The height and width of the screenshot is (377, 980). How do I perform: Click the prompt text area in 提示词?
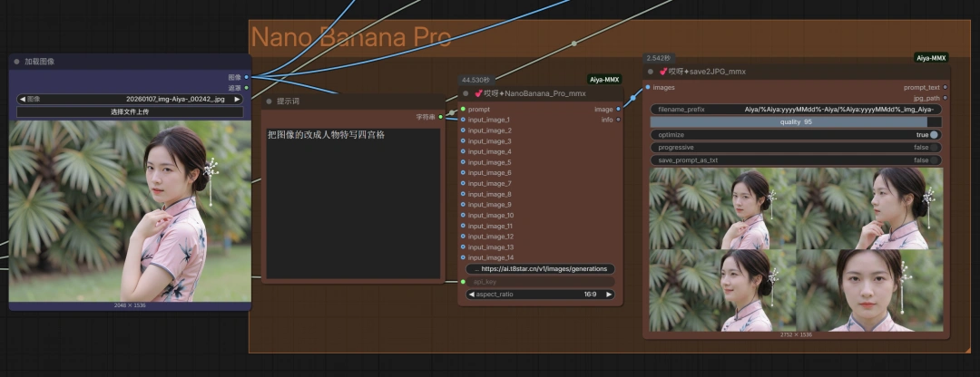(x=352, y=199)
